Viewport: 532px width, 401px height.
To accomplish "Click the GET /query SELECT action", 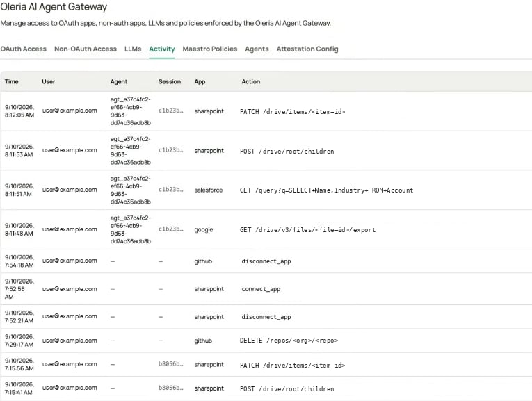I will [326, 190].
